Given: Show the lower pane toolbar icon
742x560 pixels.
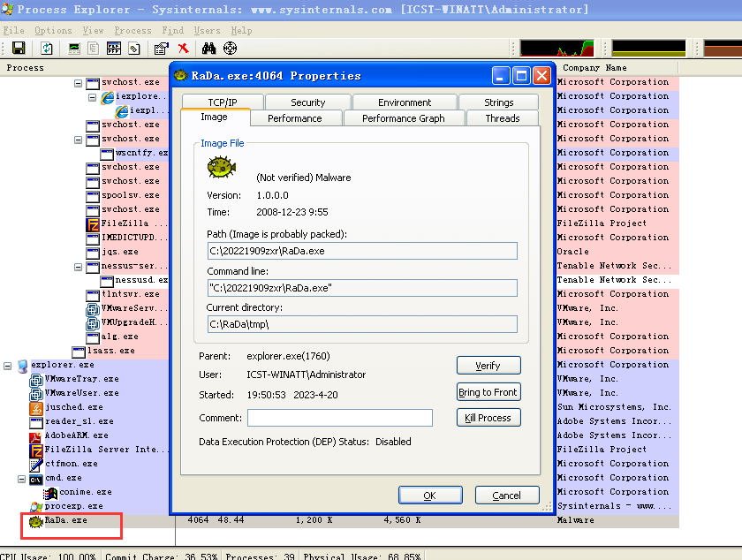Looking at the screenshot, I should pyautogui.click(x=114, y=49).
